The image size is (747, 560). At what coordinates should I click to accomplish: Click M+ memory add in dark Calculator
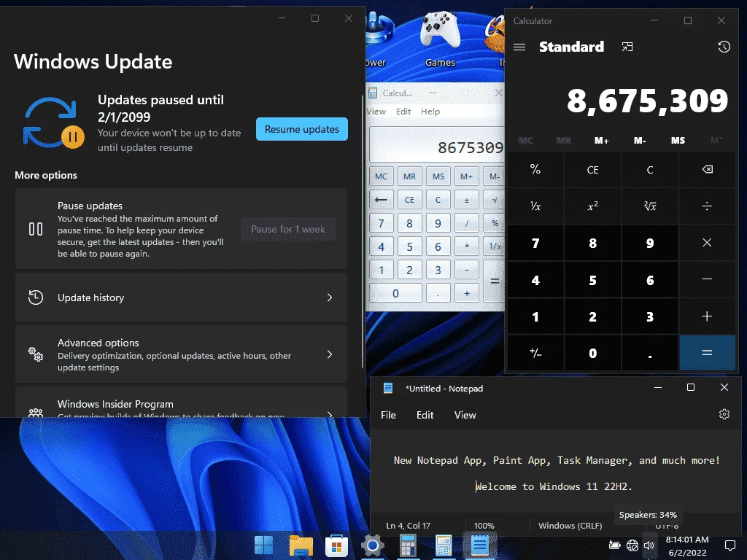tap(601, 141)
